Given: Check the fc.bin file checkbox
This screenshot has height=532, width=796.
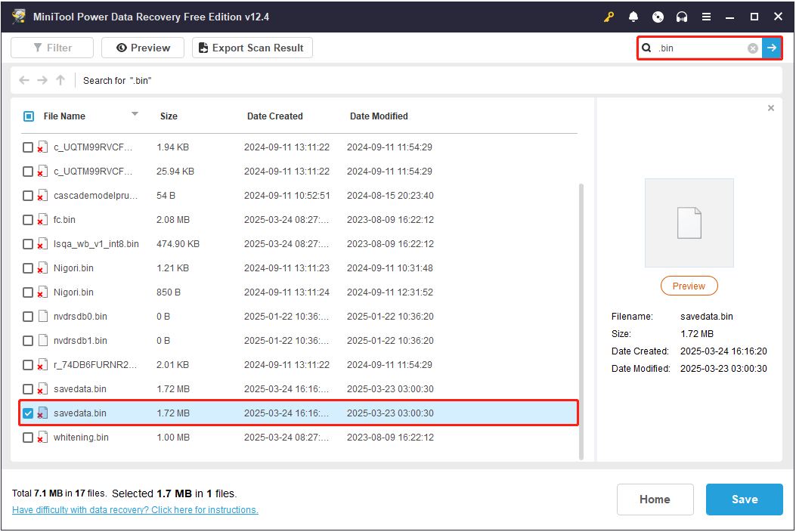Looking at the screenshot, I should coord(28,220).
